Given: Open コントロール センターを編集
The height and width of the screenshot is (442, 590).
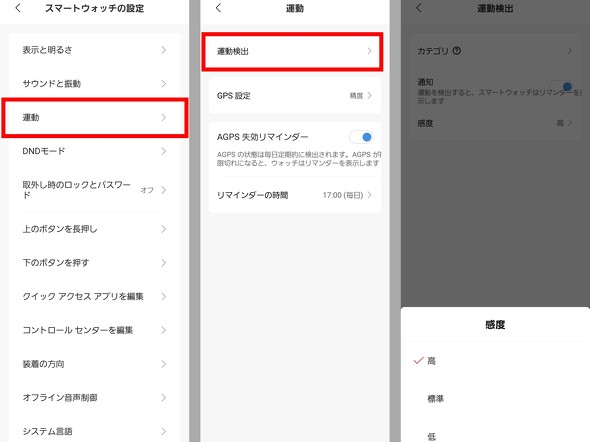Looking at the screenshot, I should coord(94,330).
